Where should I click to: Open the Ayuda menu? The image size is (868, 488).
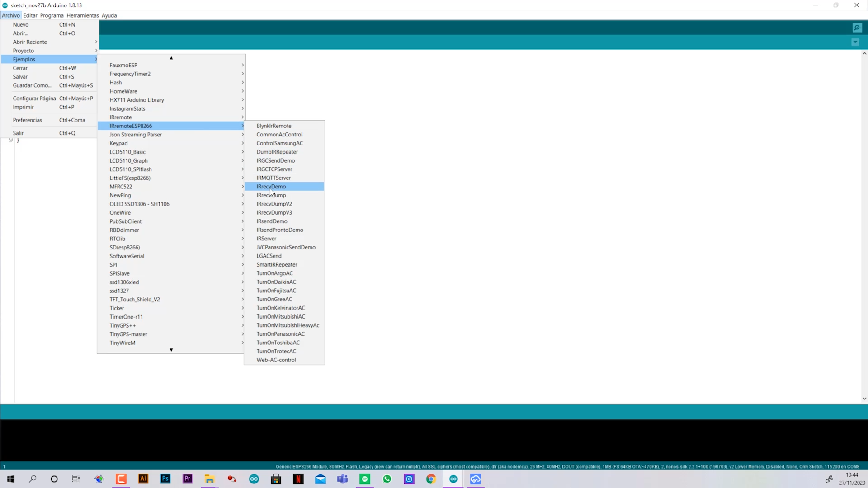[x=109, y=15]
